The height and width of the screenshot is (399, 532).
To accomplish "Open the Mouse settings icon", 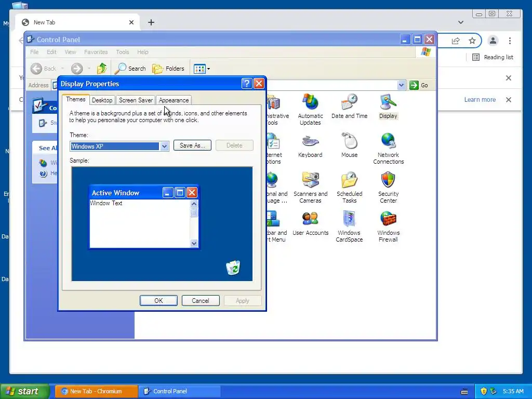I will click(x=349, y=145).
